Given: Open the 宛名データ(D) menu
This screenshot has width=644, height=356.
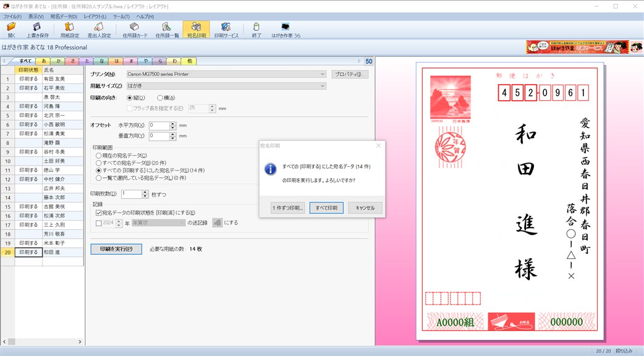Looking at the screenshot, I should (64, 17).
